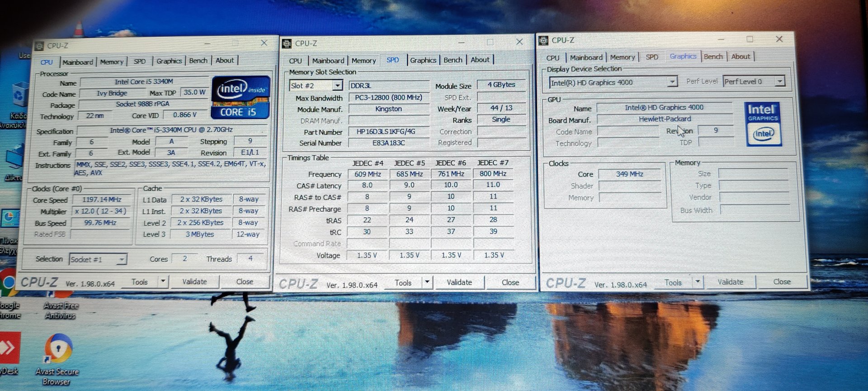
Task: Click the processor name field Intel Core i5 3340M
Action: (144, 81)
